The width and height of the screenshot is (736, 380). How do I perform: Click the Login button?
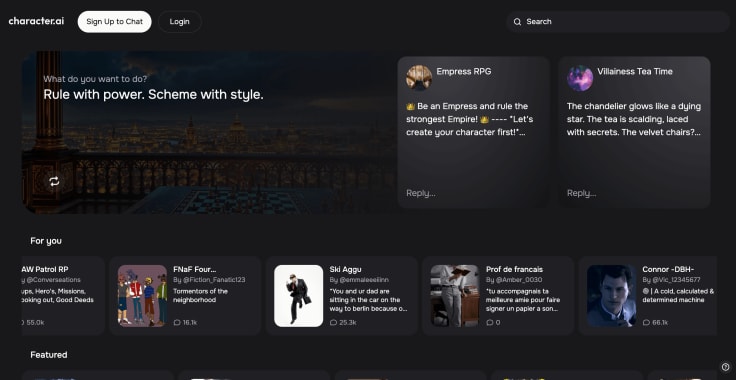(x=180, y=22)
